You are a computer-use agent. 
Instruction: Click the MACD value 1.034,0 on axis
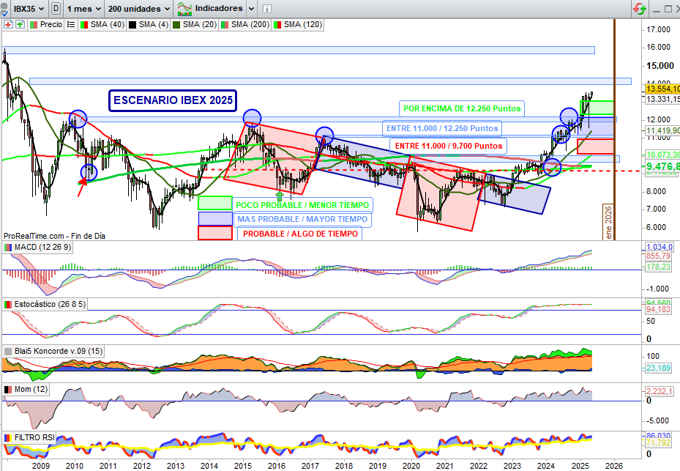tap(659, 247)
